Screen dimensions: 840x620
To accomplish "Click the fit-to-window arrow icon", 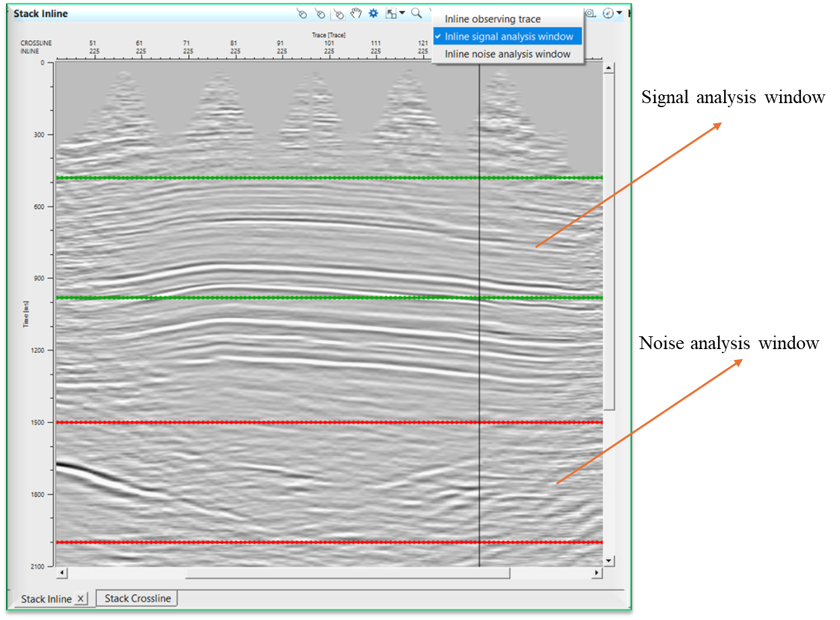I will [391, 13].
